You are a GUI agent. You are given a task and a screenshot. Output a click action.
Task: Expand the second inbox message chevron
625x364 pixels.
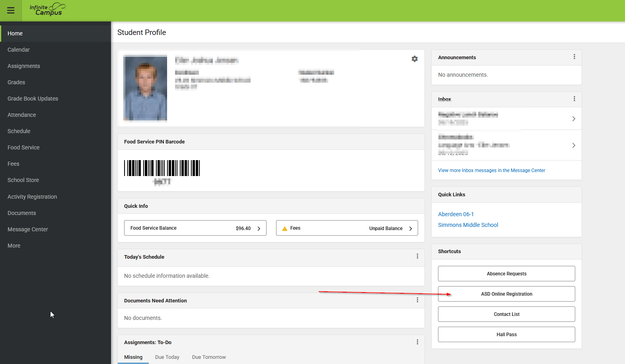click(x=574, y=145)
